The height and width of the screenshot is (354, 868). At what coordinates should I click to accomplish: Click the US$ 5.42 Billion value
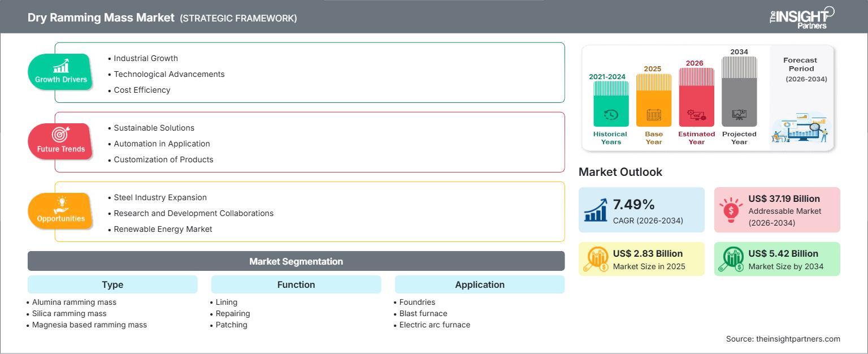click(x=783, y=253)
